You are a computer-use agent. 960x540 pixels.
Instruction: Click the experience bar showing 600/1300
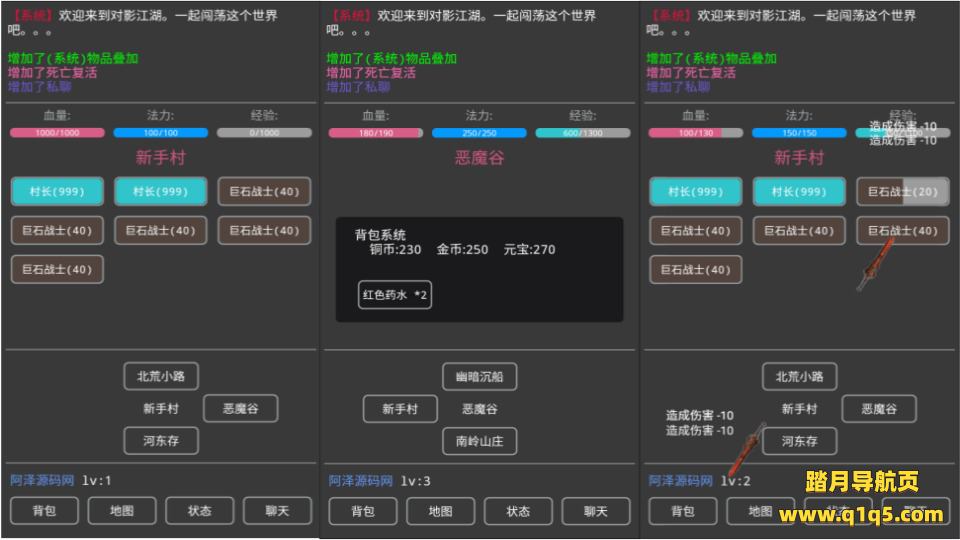(582, 133)
